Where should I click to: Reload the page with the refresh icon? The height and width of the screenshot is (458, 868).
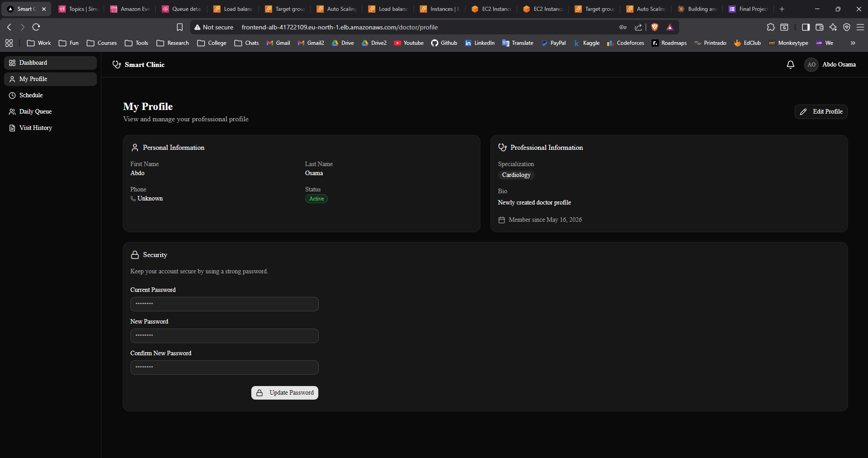36,27
